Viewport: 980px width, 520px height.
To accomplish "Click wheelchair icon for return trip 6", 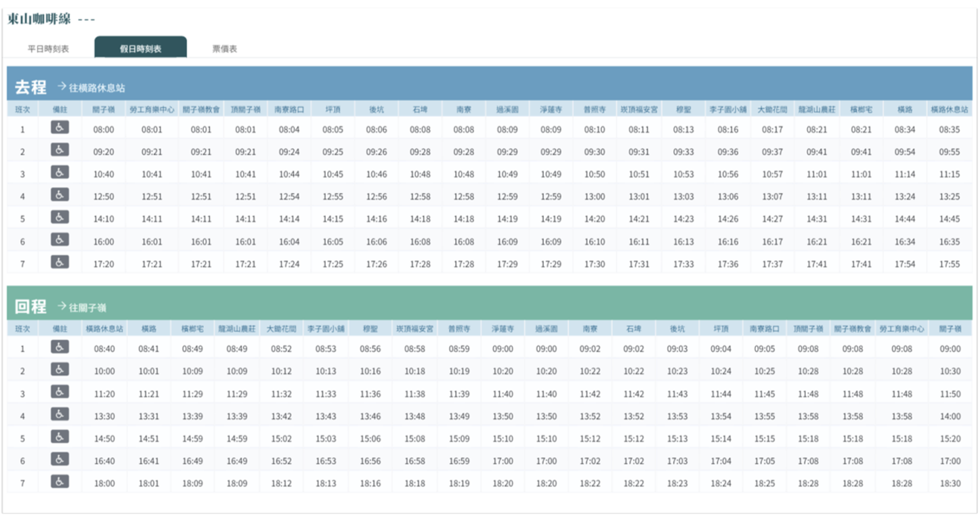I will pos(60,460).
